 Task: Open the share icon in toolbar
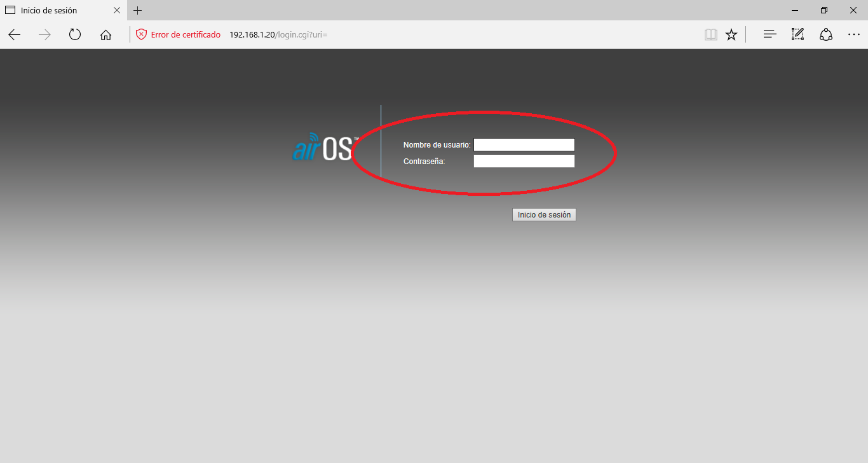tap(826, 35)
